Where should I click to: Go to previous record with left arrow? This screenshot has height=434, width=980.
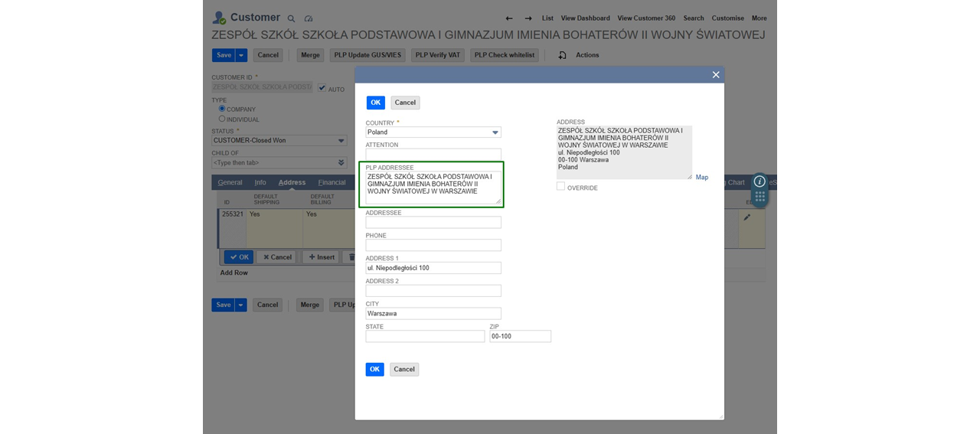509,18
